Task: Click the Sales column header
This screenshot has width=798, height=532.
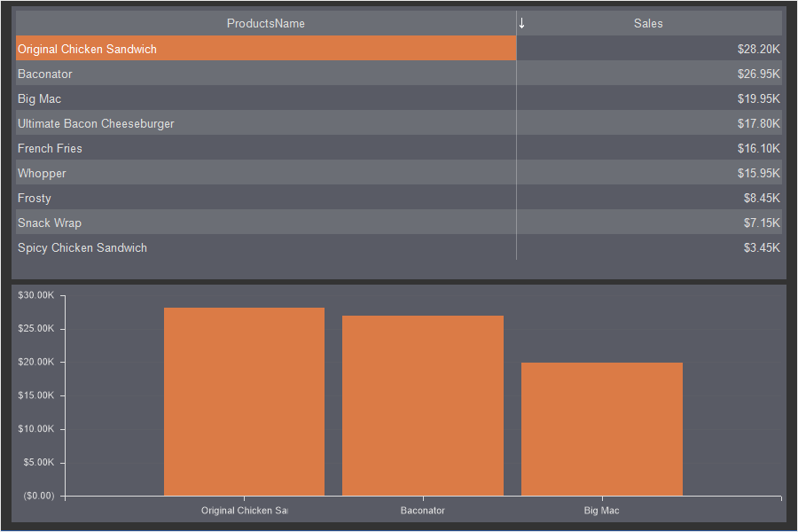Action: [x=648, y=23]
